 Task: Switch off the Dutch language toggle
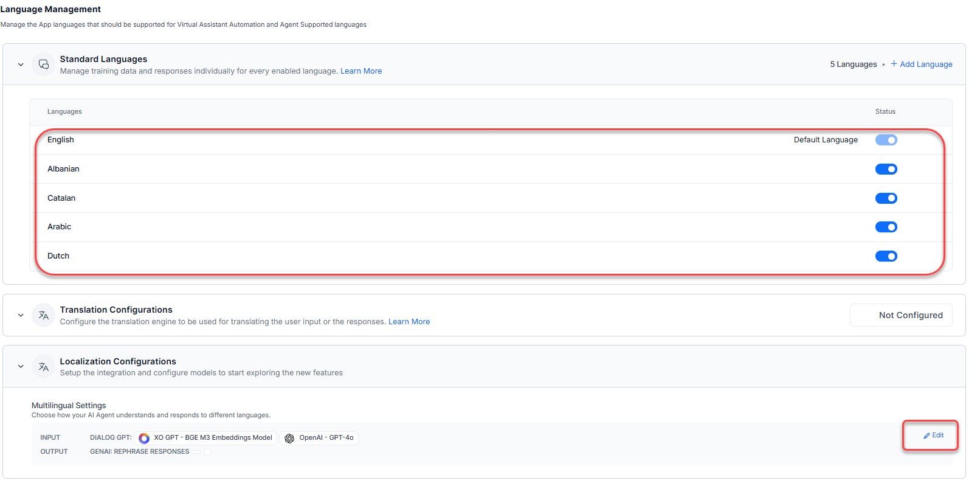[886, 256]
